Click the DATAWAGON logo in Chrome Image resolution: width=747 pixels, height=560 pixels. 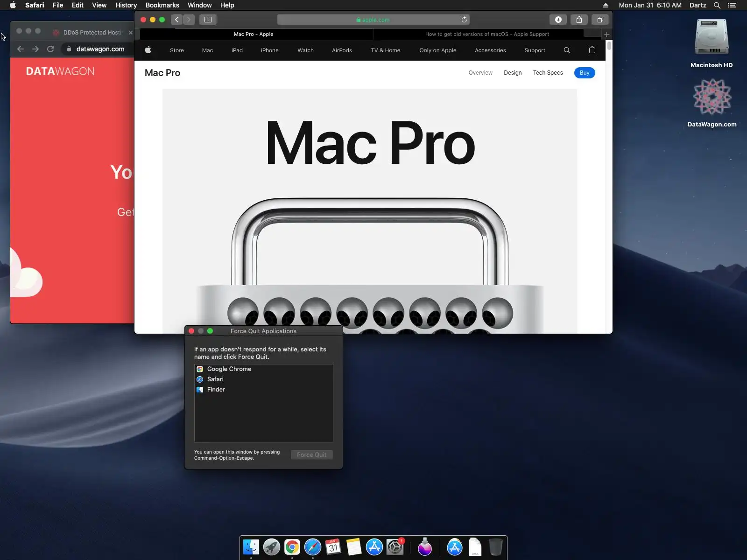tap(60, 71)
